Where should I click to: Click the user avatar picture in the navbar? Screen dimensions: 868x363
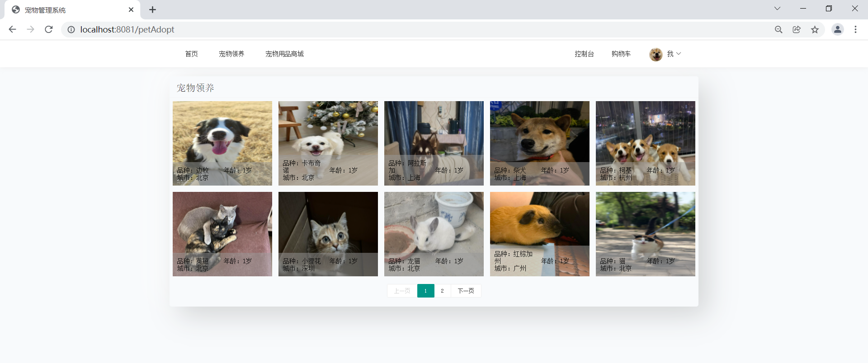point(656,54)
